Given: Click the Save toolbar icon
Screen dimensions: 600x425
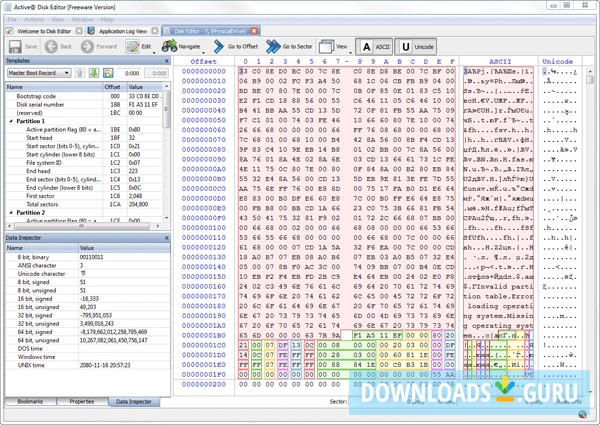Looking at the screenshot, I should [x=13, y=46].
